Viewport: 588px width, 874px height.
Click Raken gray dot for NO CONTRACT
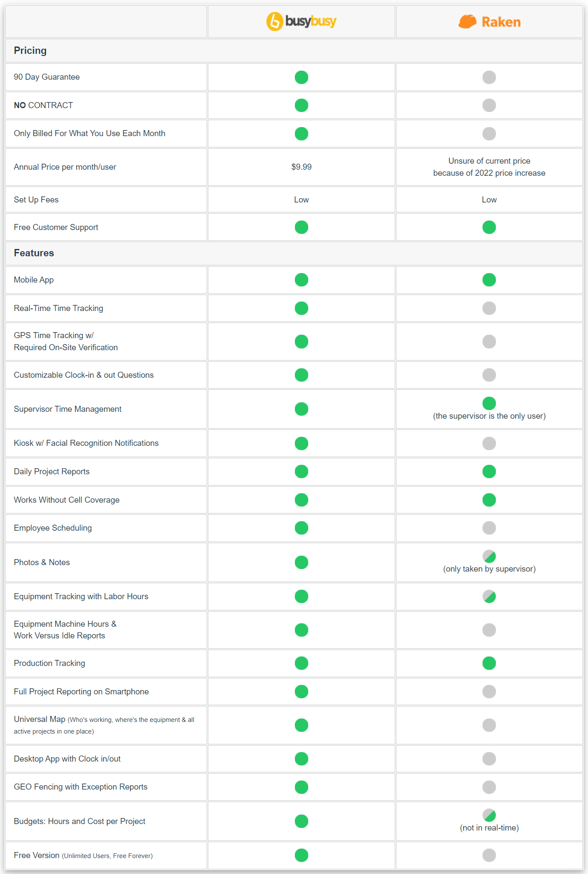[489, 105]
